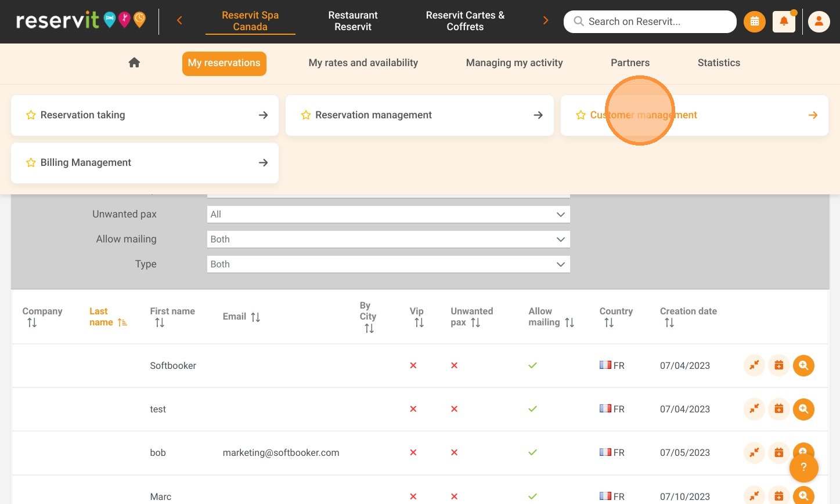The height and width of the screenshot is (504, 840).
Task: Click creation date 07/05/2023
Action: (x=685, y=452)
